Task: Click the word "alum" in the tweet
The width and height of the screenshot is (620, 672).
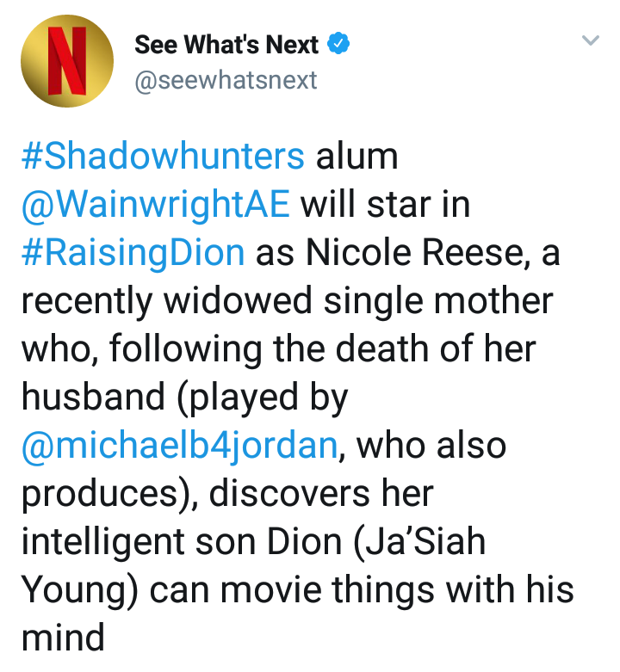Action: pos(356,157)
